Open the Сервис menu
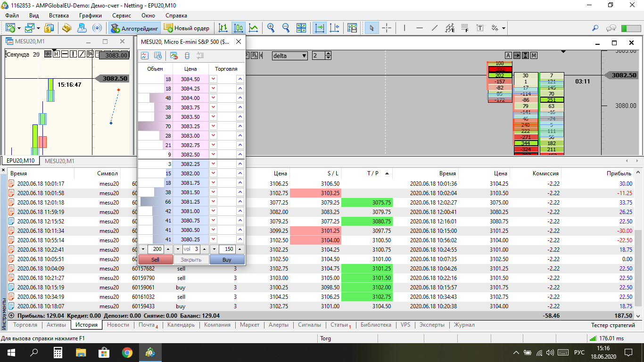The height and width of the screenshot is (362, 644). (x=122, y=16)
